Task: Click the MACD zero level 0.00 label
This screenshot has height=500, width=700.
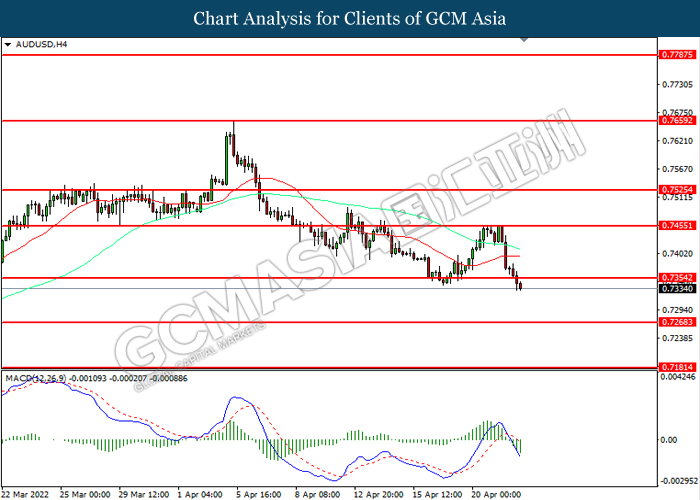Action: (x=668, y=440)
